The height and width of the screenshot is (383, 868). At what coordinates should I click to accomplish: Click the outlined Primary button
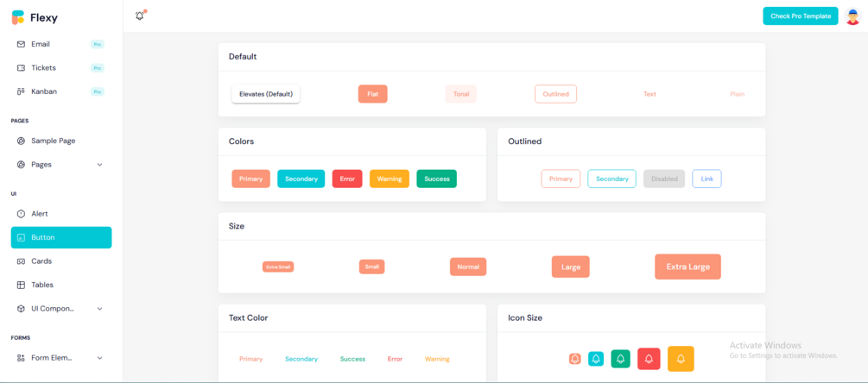(x=561, y=179)
